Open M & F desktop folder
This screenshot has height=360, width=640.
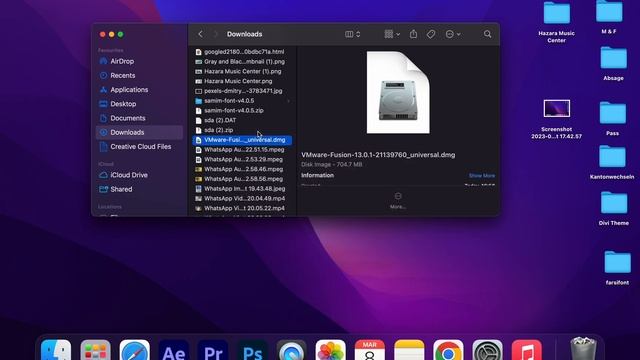coord(609,17)
